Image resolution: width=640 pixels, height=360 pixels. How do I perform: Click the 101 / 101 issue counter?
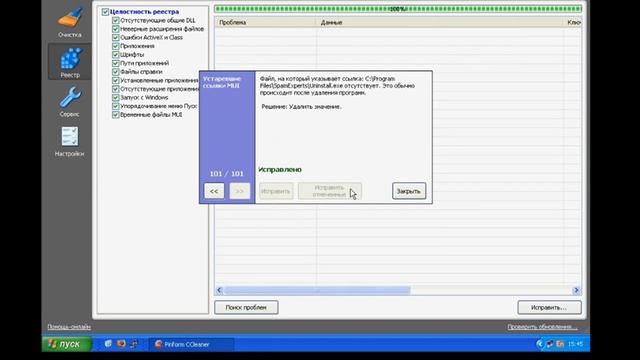pyautogui.click(x=227, y=174)
